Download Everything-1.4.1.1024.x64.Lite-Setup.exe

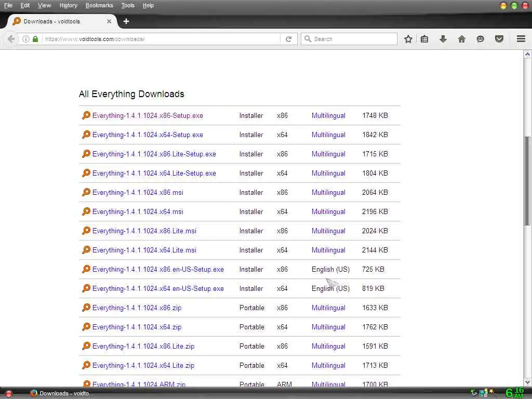click(154, 174)
